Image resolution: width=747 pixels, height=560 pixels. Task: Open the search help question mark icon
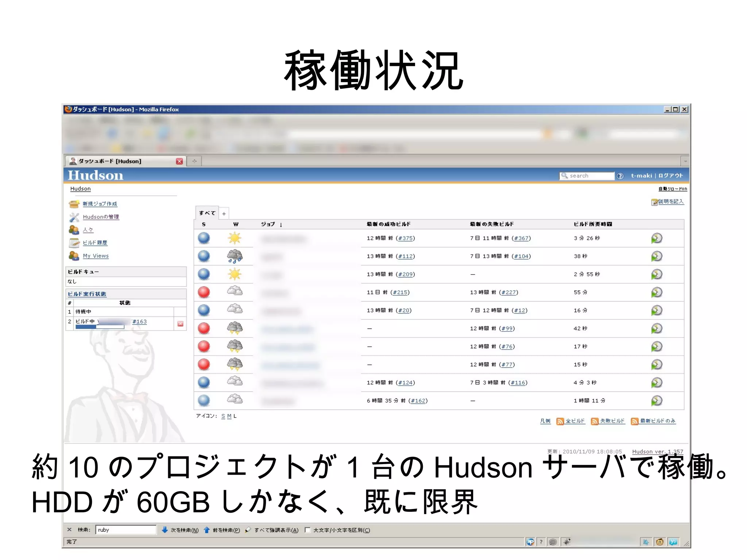pyautogui.click(x=620, y=176)
